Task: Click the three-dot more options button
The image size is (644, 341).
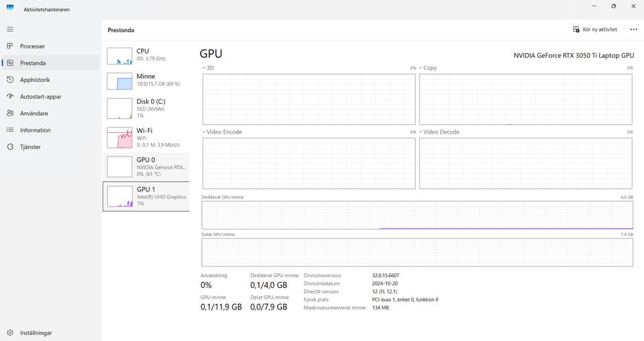Action: click(633, 30)
